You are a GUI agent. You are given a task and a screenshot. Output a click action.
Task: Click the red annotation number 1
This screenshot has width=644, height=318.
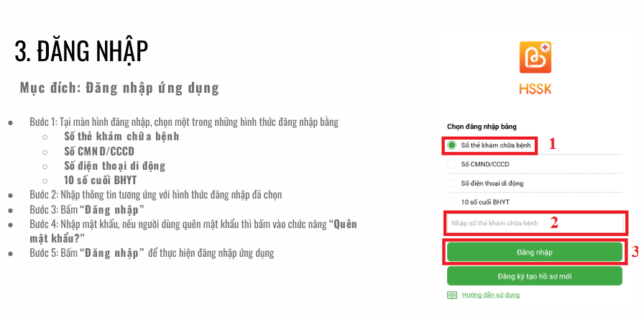[x=552, y=144]
